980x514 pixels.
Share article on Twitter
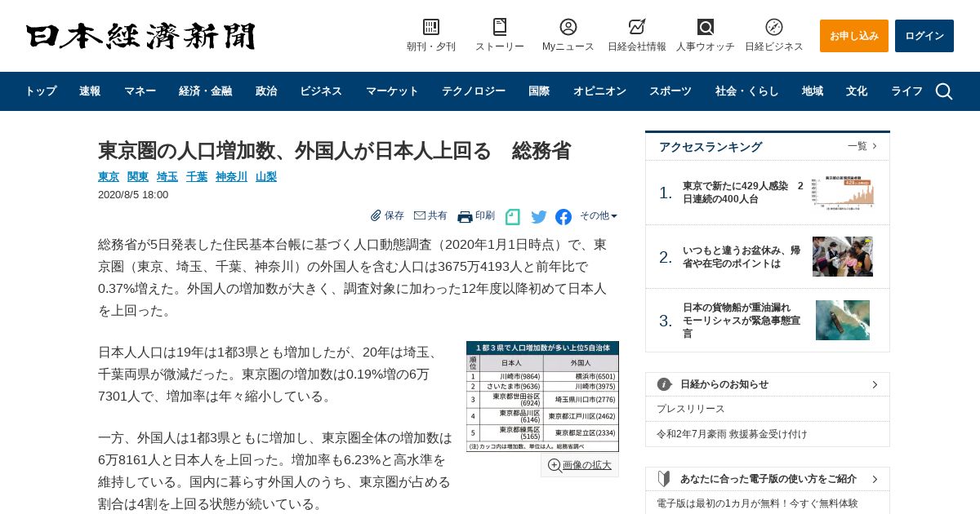[539, 217]
